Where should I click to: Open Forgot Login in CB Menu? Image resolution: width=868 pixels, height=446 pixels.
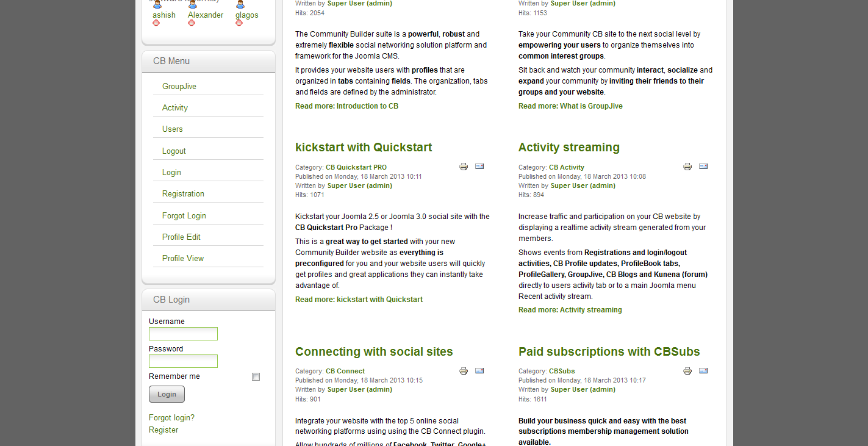pos(184,216)
